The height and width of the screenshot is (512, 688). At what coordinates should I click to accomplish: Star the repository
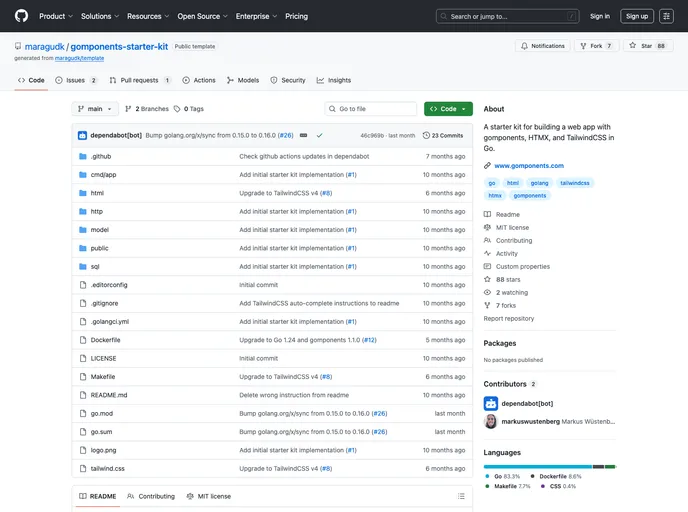644,46
